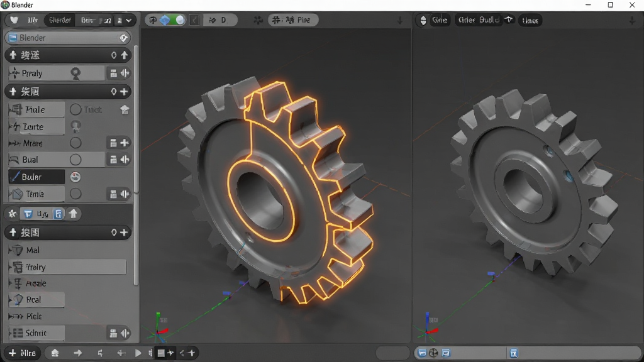Expand the Rcal tree item

(x=10, y=300)
